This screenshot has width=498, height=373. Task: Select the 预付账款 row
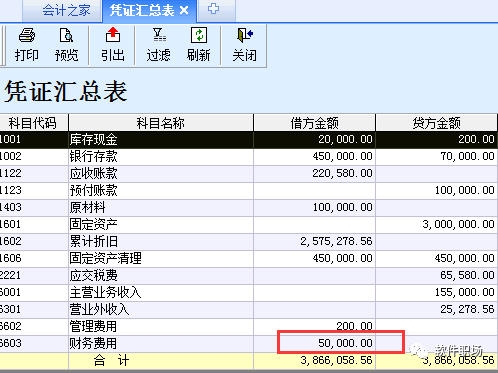pos(248,190)
